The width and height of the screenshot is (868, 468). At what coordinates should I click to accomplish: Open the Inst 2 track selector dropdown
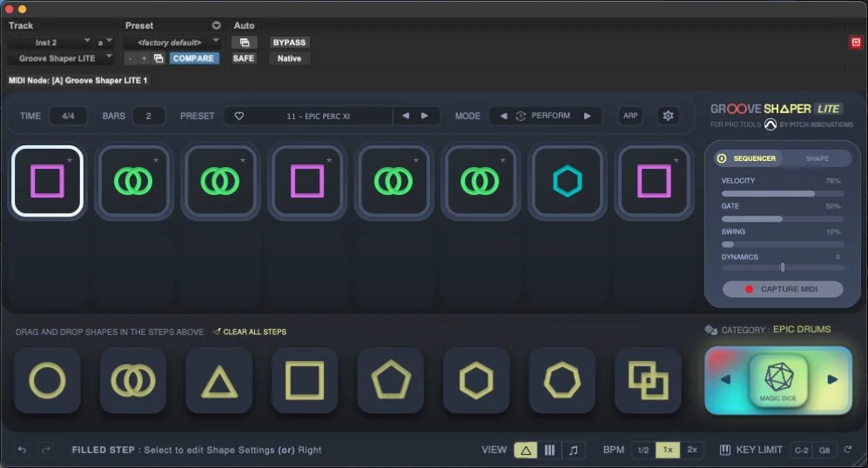click(50, 43)
